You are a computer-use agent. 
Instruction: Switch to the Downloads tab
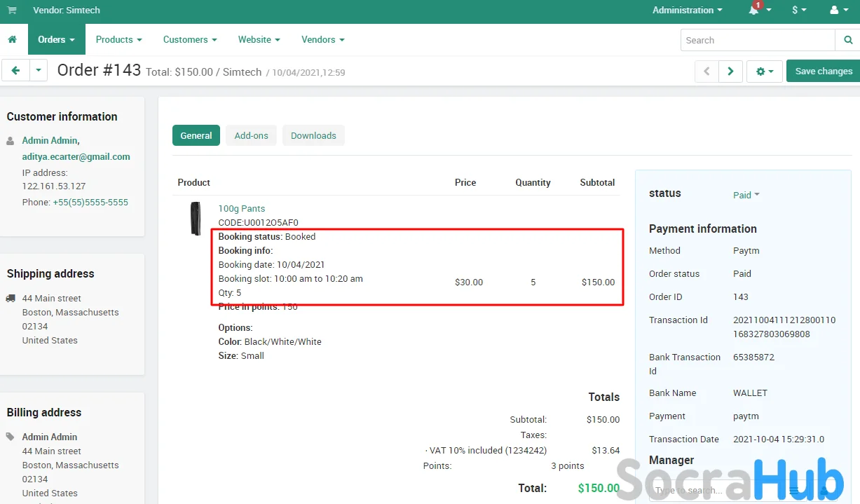tap(313, 136)
